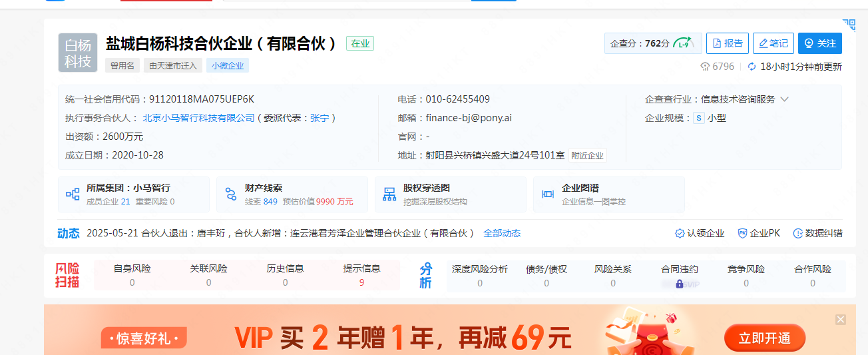Click email finance-bj@pony.ai
The image size is (868, 355).
coord(469,118)
